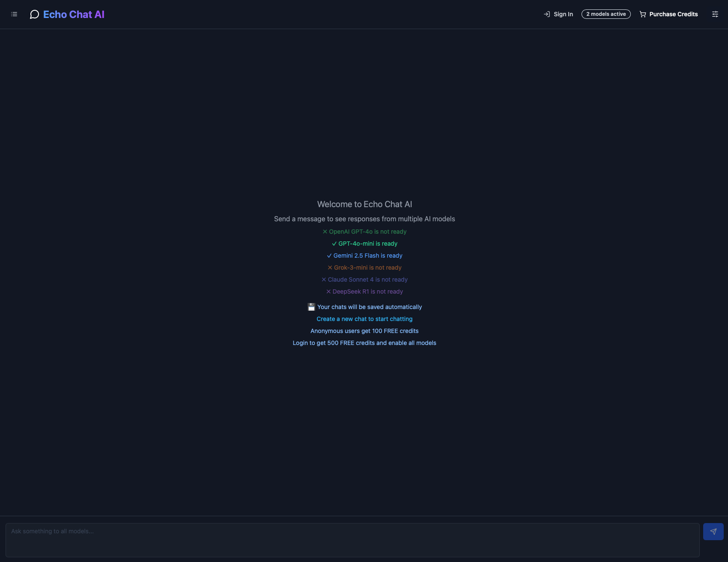Click 'Claude Sonnet 4 is not ready' status
This screenshot has width=728, height=562.
pos(364,280)
